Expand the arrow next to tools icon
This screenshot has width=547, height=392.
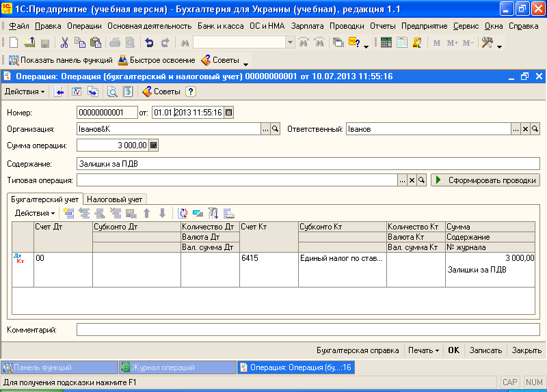[x=500, y=46]
